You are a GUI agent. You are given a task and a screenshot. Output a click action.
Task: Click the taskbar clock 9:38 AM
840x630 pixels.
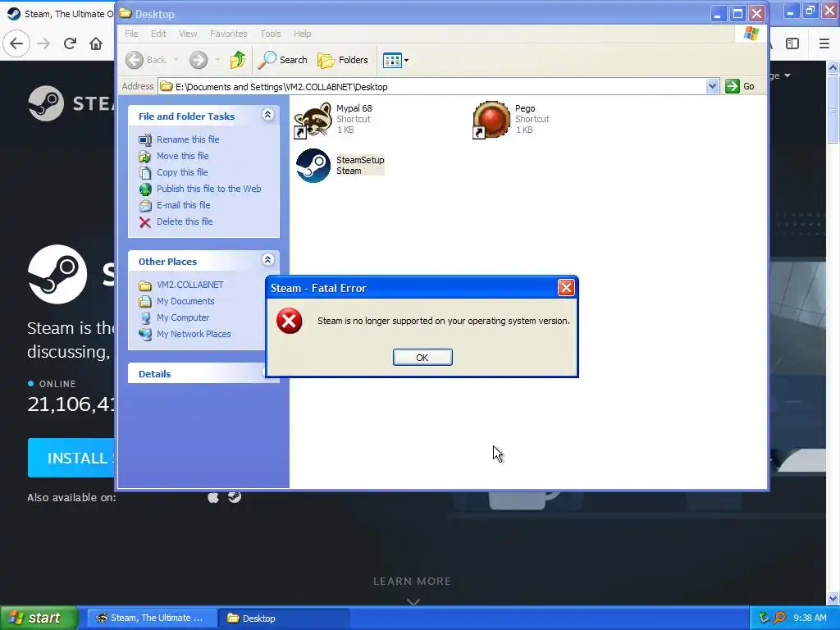810,618
